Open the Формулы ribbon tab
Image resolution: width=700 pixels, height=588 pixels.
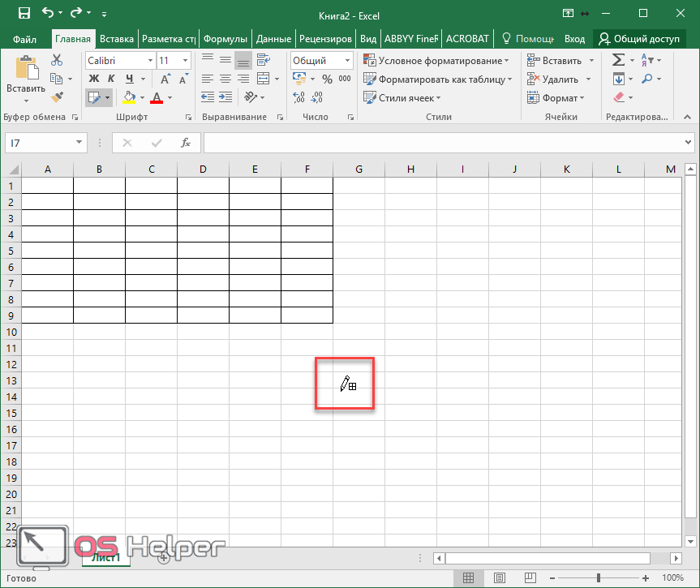click(225, 38)
